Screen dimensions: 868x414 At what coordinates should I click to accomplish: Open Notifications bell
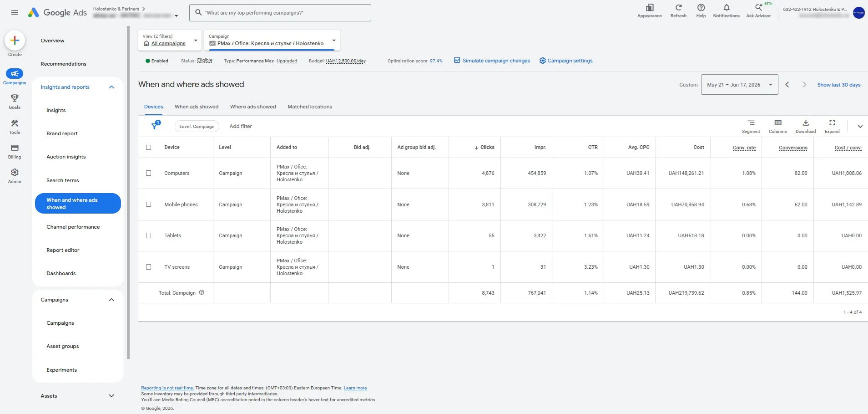(727, 11)
